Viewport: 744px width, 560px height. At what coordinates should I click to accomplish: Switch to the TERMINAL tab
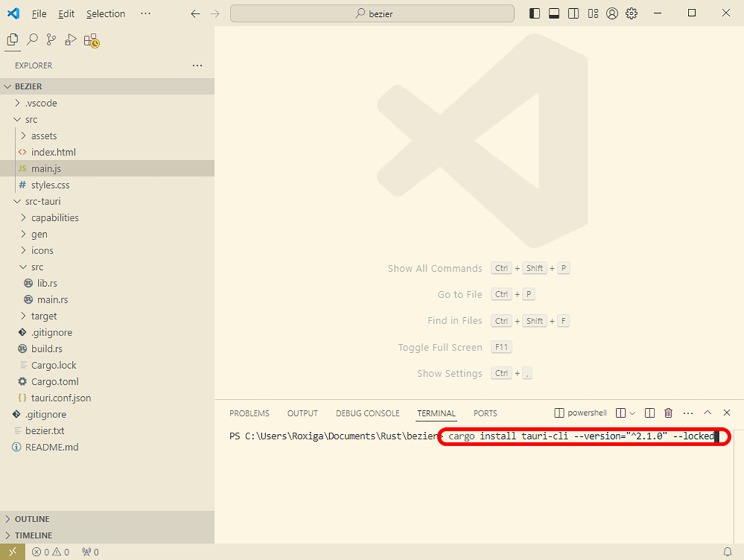pos(437,413)
